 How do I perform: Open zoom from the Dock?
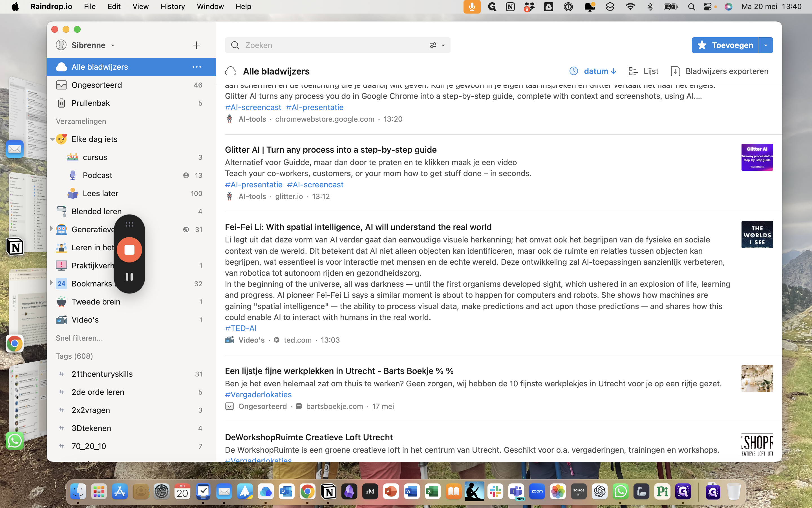coord(537,492)
